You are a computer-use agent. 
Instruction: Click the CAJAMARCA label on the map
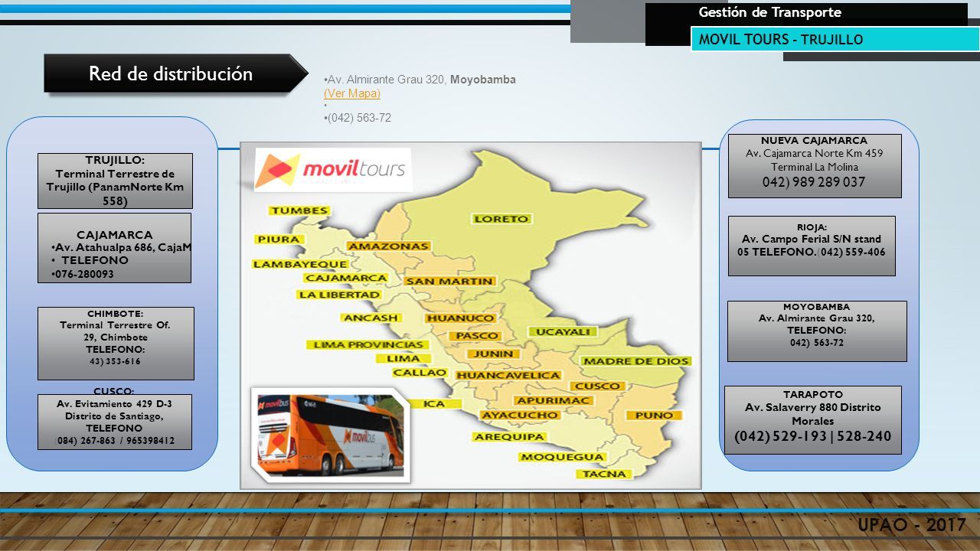point(346,278)
